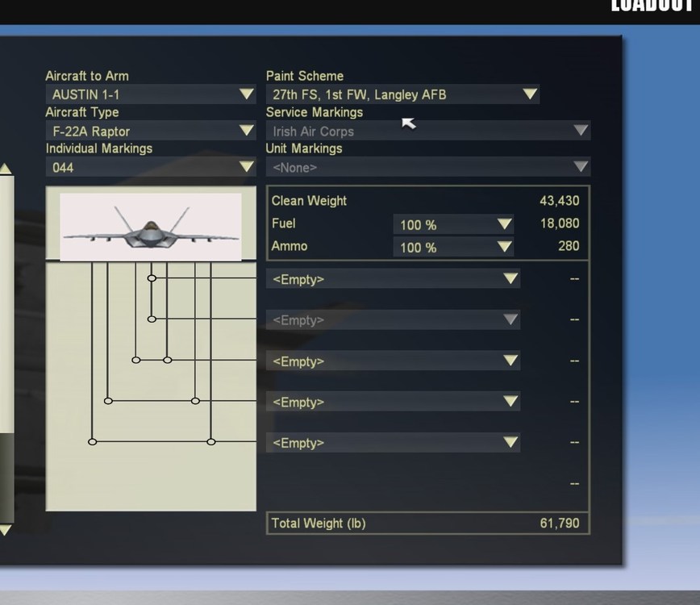Image resolution: width=700 pixels, height=605 pixels.
Task: Click the Fuel 100 % dropdown arrow
Action: (x=505, y=224)
